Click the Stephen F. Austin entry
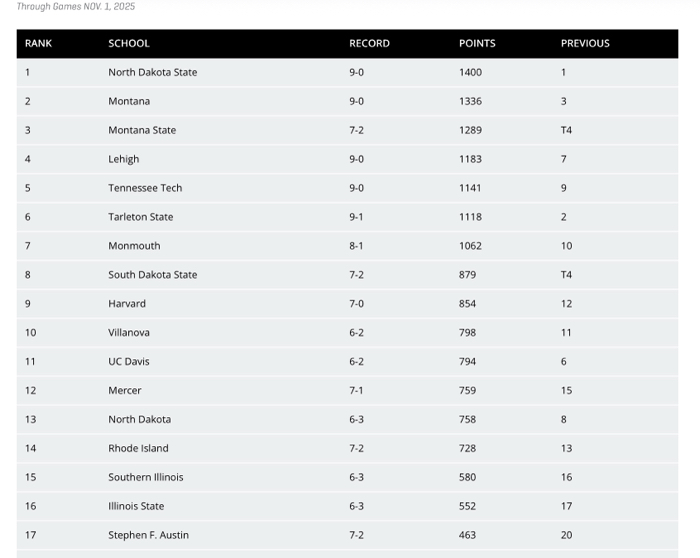This screenshot has width=700, height=558. click(148, 536)
